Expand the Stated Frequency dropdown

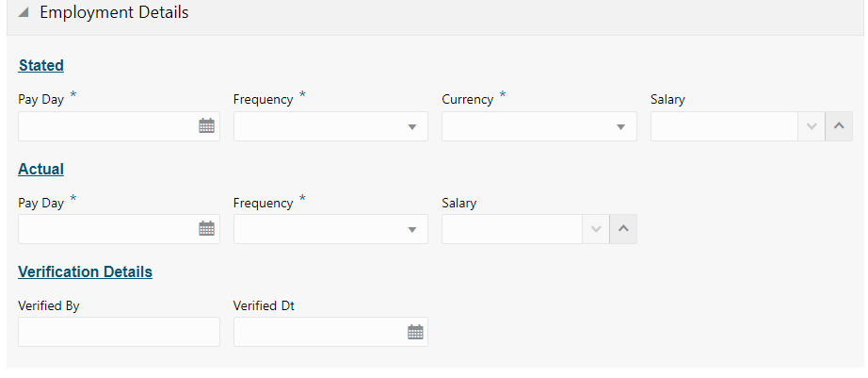pos(411,126)
